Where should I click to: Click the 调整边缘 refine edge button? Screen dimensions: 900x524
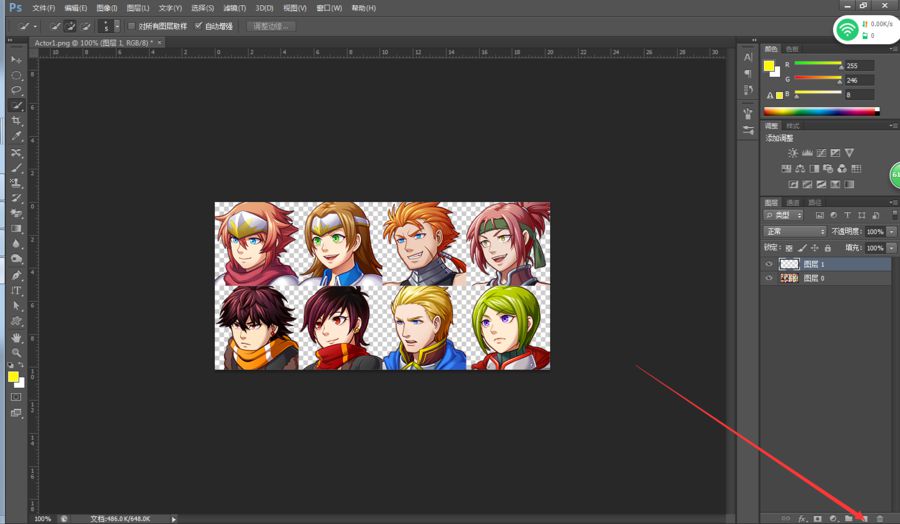271,26
